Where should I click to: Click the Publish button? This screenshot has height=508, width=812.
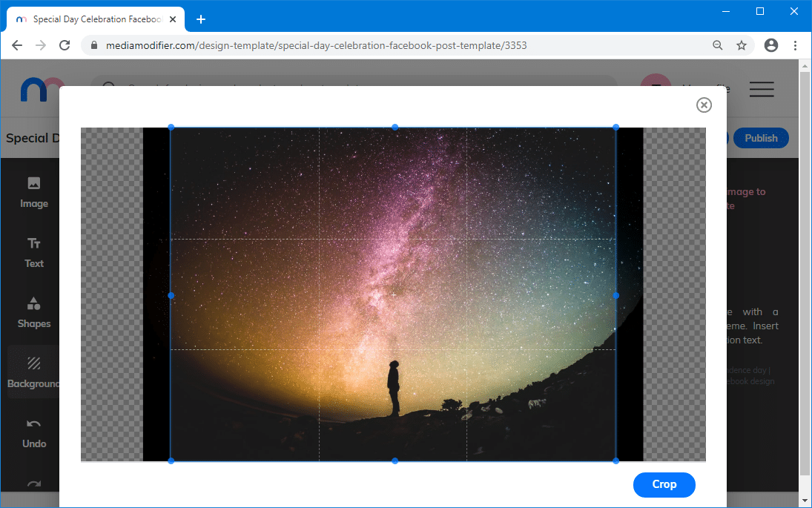tap(761, 138)
